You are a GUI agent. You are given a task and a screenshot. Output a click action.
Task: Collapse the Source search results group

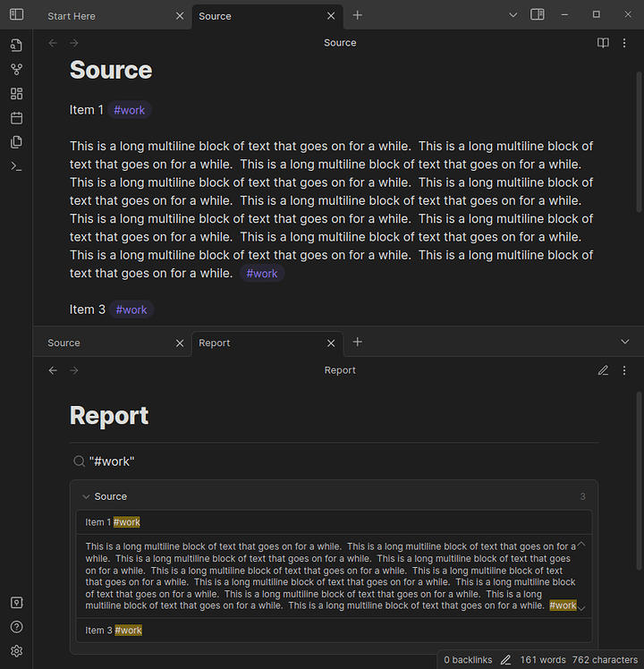[x=86, y=496]
